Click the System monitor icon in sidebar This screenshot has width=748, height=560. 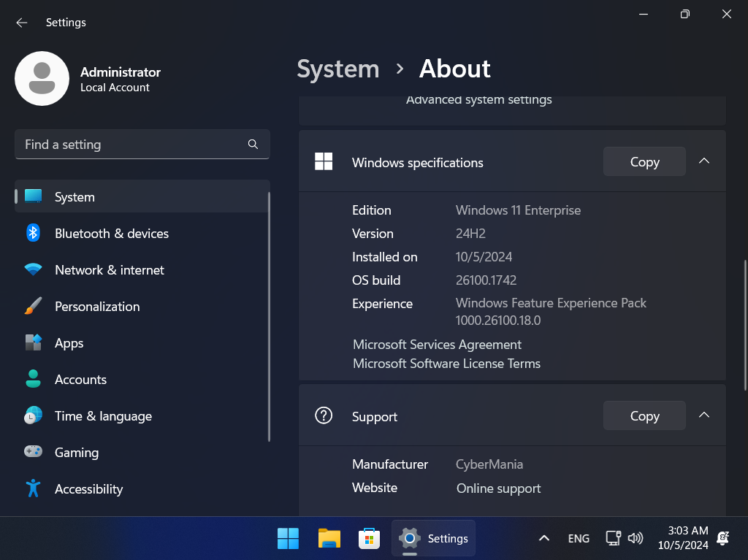(34, 196)
